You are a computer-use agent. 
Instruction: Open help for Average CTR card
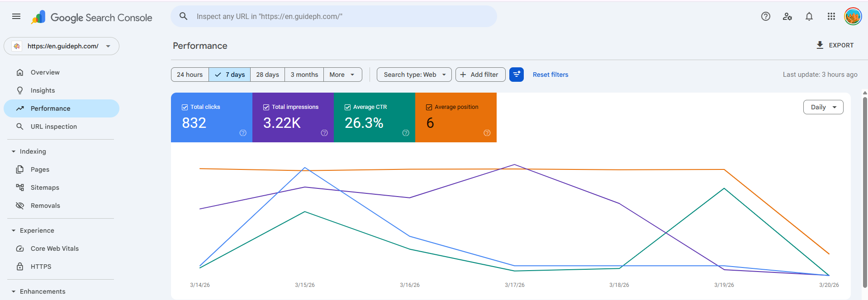406,133
